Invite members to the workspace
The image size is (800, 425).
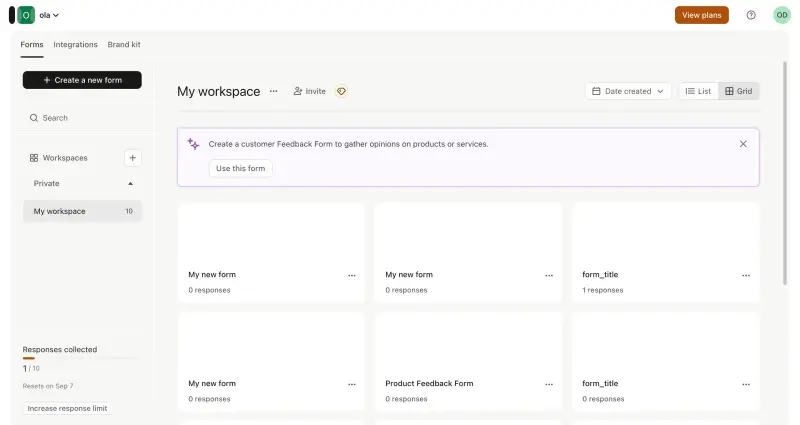click(x=309, y=91)
